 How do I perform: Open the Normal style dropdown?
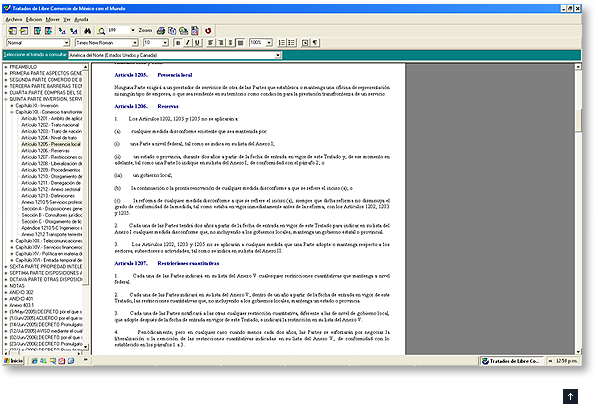pos(66,43)
